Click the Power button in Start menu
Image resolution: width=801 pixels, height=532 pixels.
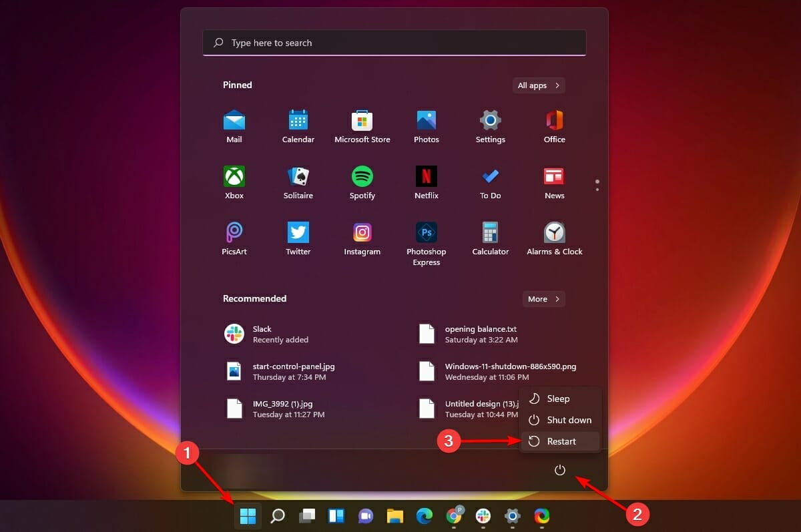pos(560,471)
